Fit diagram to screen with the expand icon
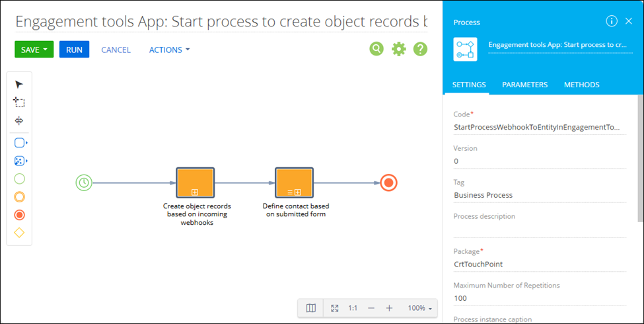 pyautogui.click(x=334, y=308)
